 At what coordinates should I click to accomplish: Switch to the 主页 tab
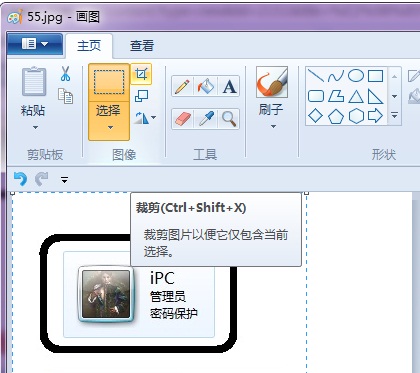(x=89, y=46)
